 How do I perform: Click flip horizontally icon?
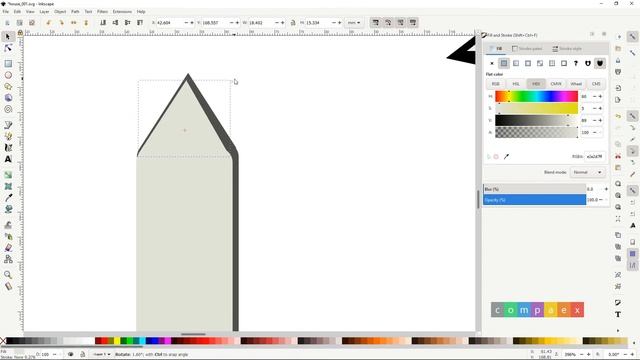click(x=74, y=23)
